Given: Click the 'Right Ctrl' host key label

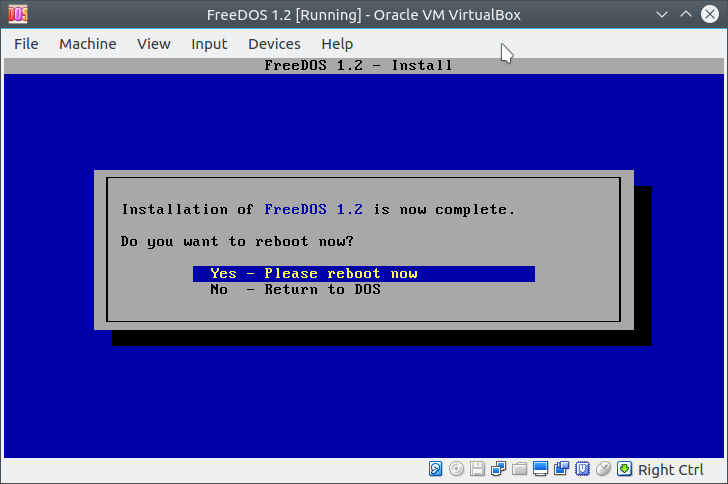Looking at the screenshot, I should click(x=670, y=470).
